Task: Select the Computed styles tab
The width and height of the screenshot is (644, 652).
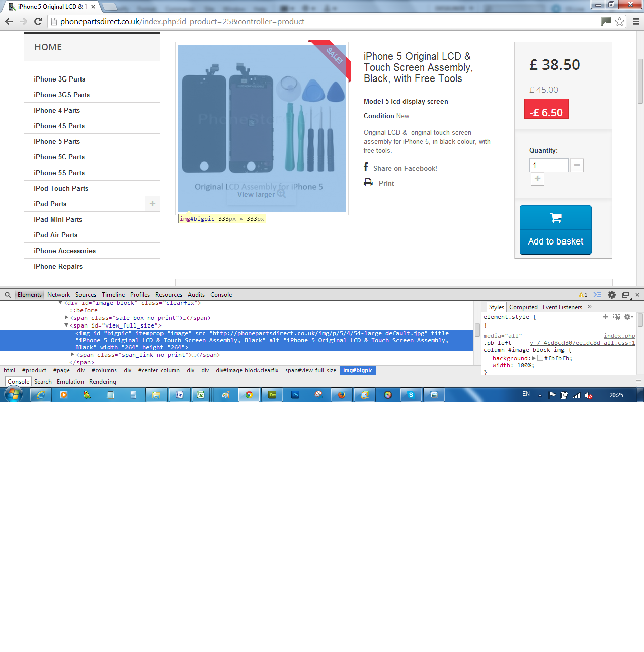Action: (x=523, y=307)
